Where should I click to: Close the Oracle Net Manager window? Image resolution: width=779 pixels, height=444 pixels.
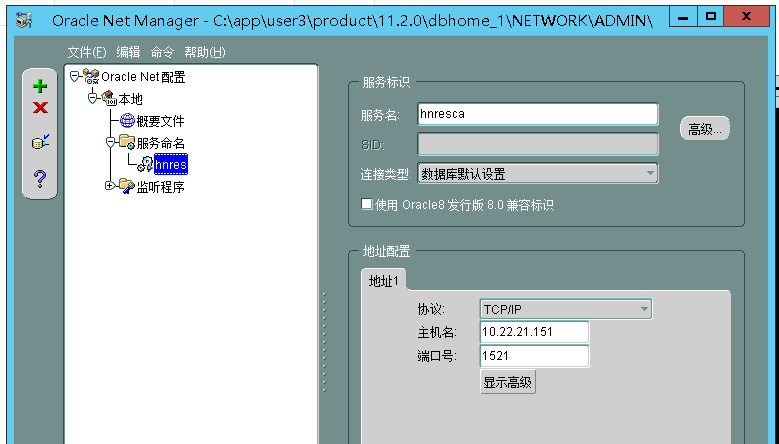[x=746, y=17]
